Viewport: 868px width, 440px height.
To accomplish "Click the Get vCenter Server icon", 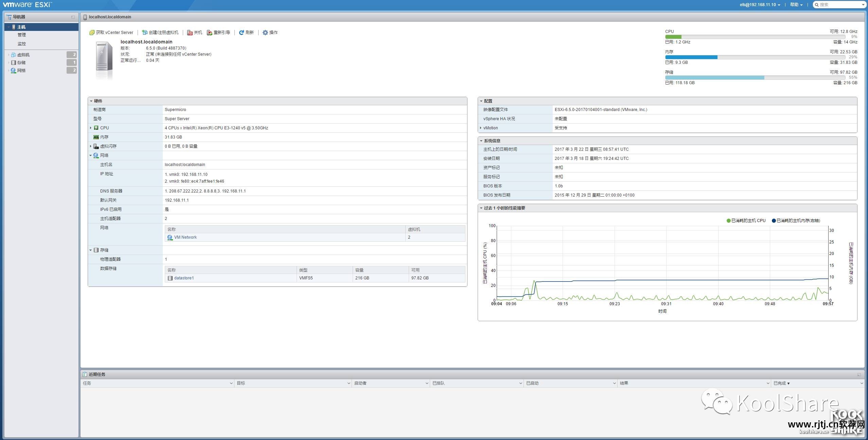I will 92,33.
